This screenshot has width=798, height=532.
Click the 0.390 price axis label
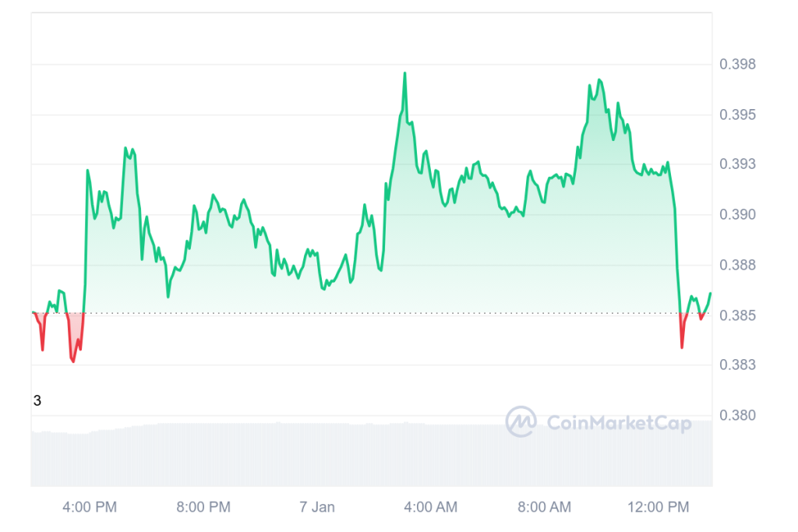[737, 214]
